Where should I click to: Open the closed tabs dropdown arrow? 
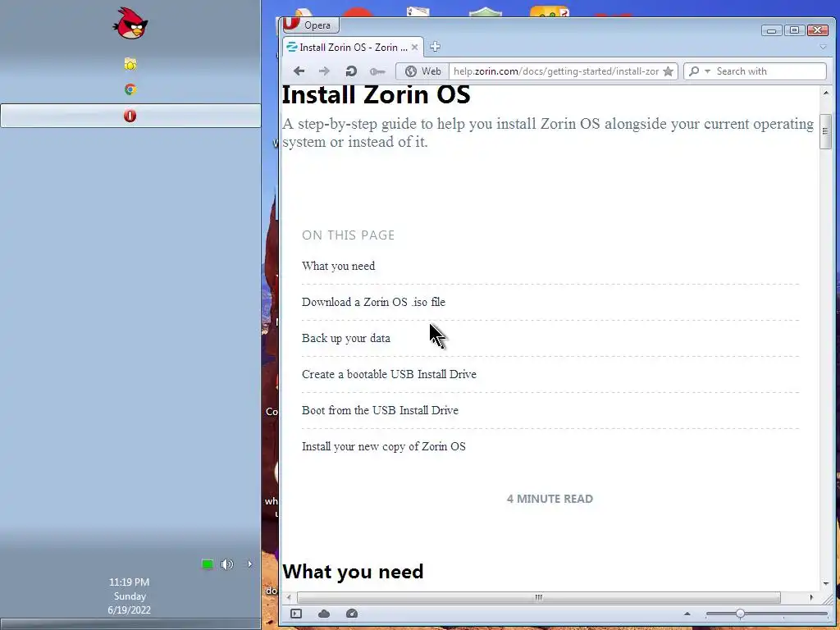pyautogui.click(x=823, y=47)
